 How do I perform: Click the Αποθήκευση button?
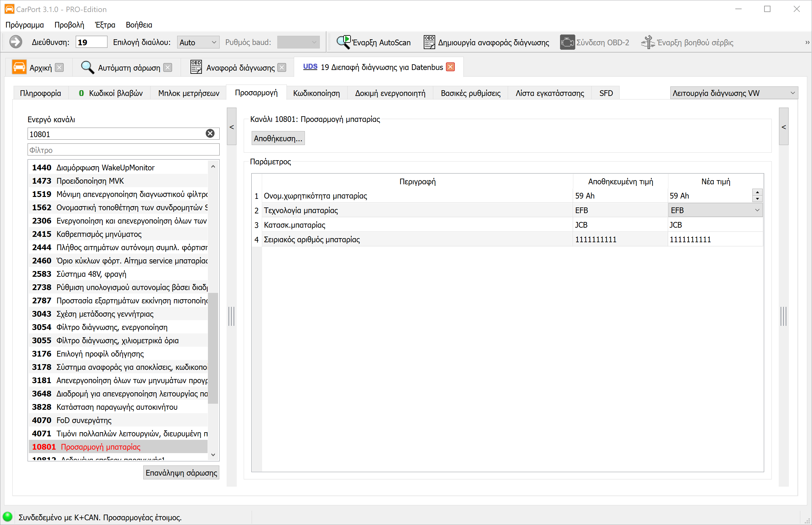[x=278, y=138]
